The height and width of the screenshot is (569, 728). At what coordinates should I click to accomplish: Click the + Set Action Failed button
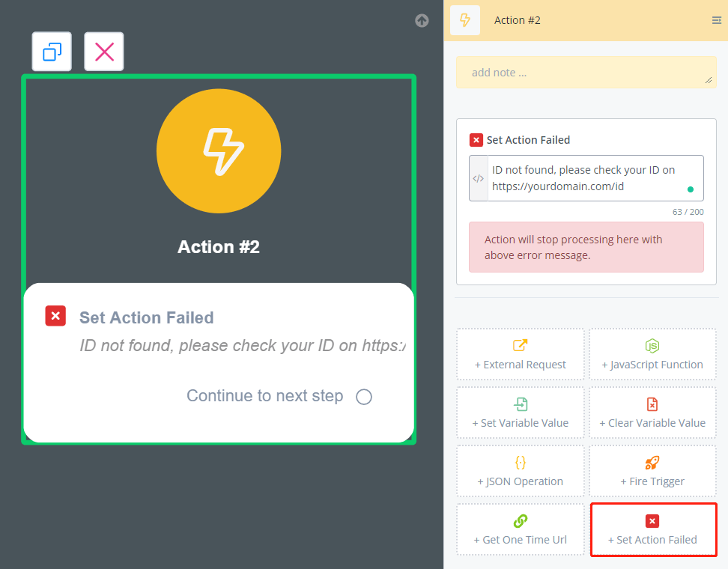tap(652, 529)
